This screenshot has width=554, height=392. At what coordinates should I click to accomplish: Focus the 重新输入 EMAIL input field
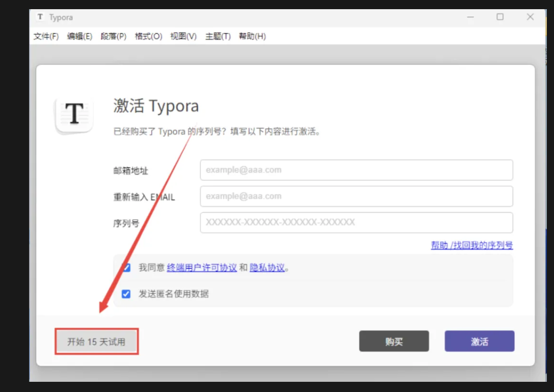(x=356, y=196)
